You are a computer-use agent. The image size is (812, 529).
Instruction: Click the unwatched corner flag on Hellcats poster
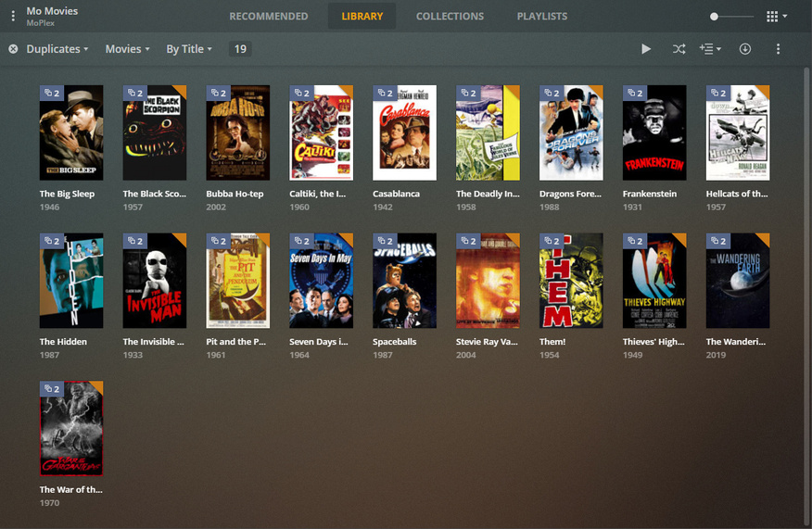(765, 90)
